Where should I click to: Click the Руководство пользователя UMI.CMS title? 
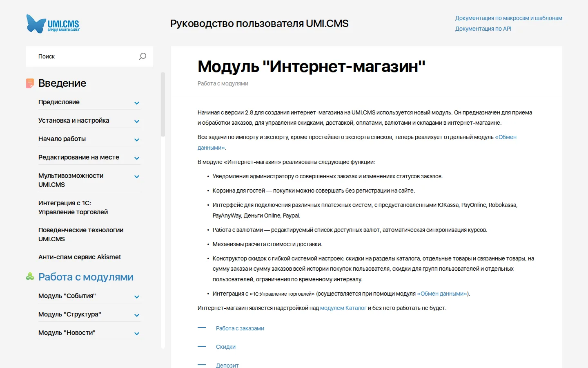pos(259,23)
